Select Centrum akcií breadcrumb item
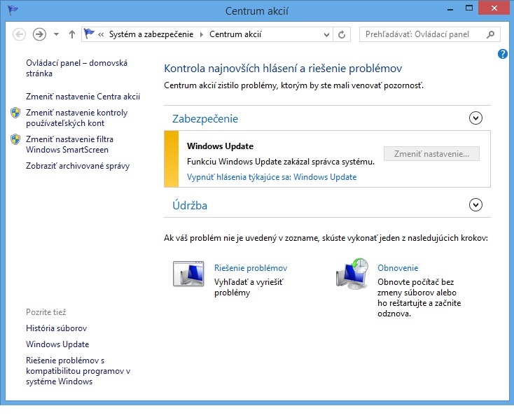This screenshot has width=514, height=420. click(235, 34)
